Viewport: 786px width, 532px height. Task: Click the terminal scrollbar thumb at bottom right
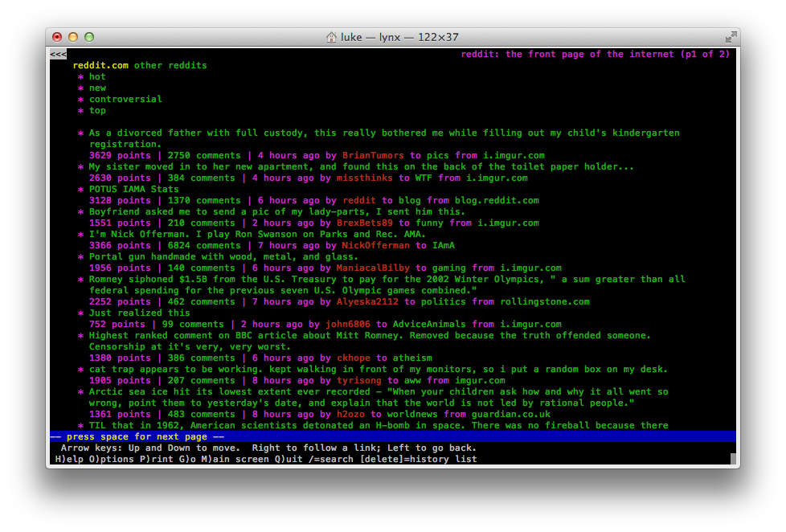[x=733, y=459]
